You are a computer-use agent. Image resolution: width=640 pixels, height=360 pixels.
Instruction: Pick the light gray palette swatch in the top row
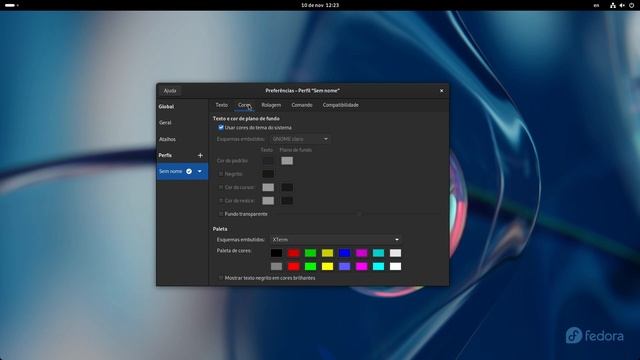point(396,253)
